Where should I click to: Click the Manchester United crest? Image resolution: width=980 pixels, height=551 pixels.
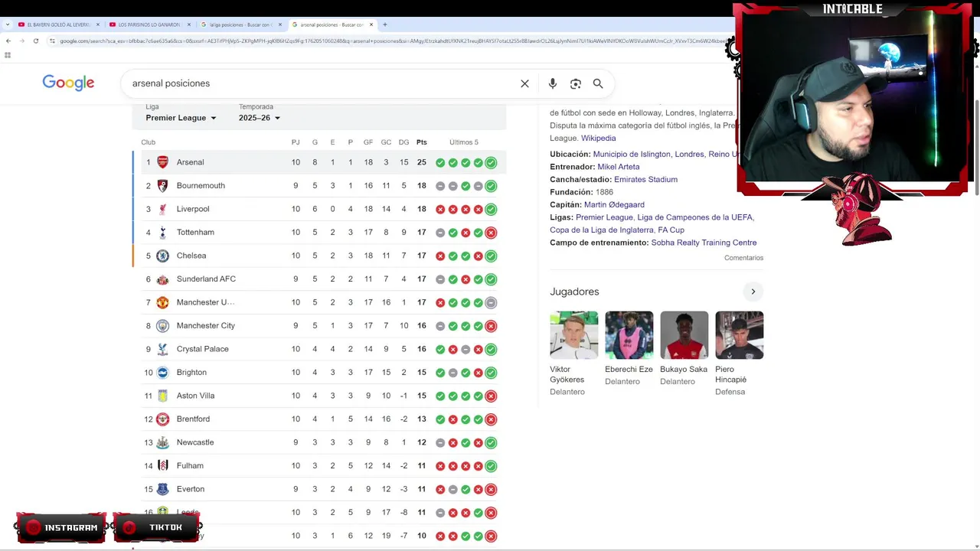click(x=162, y=302)
